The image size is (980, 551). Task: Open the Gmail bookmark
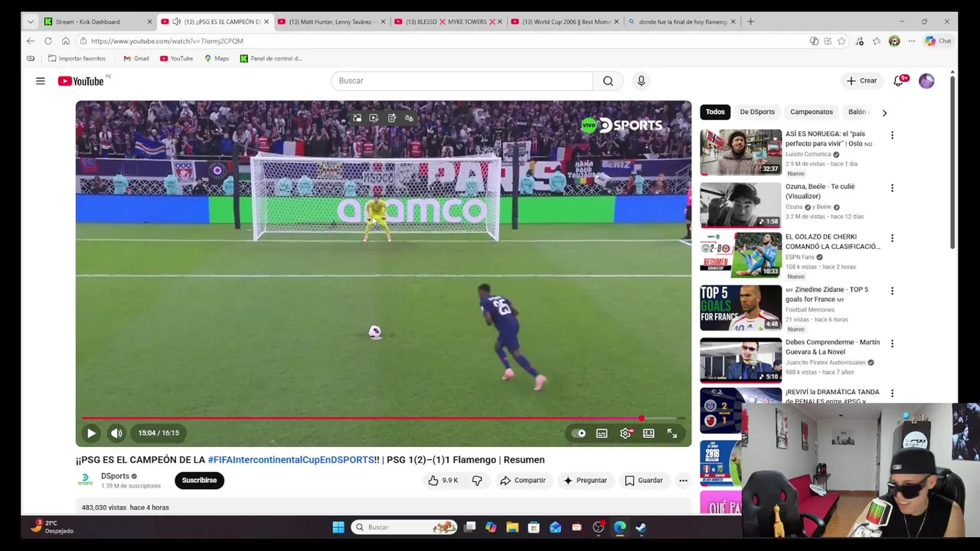[136, 58]
